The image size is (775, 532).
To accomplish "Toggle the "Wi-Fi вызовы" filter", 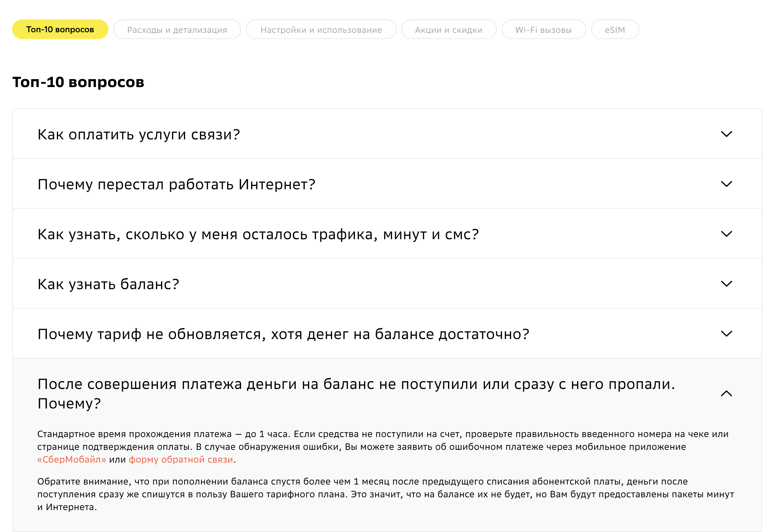I will (x=544, y=29).
